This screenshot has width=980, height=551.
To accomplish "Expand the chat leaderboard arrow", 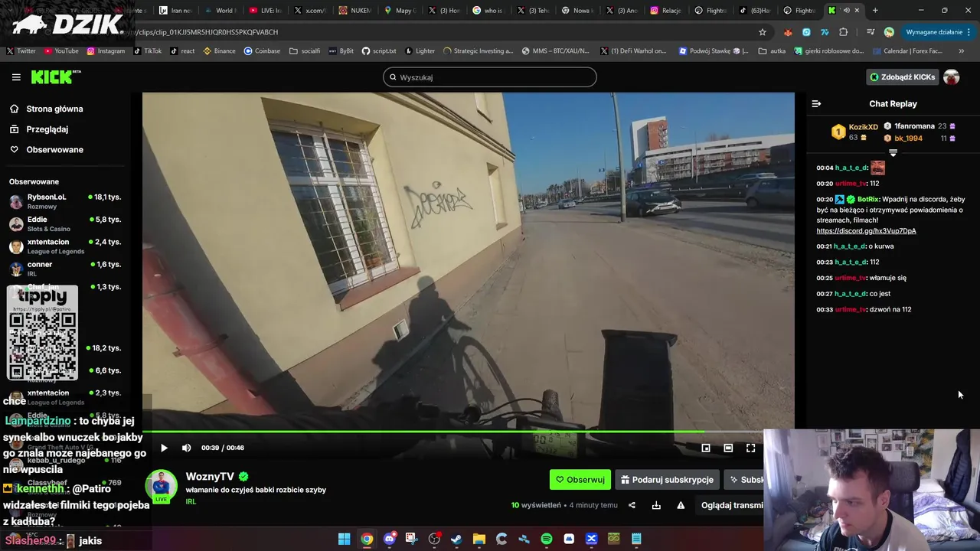I will pos(893,153).
